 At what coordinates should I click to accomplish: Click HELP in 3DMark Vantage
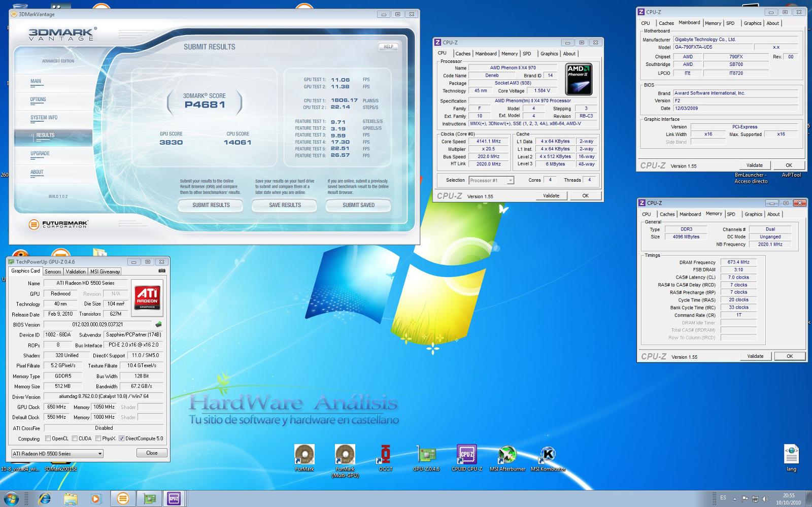click(x=388, y=47)
